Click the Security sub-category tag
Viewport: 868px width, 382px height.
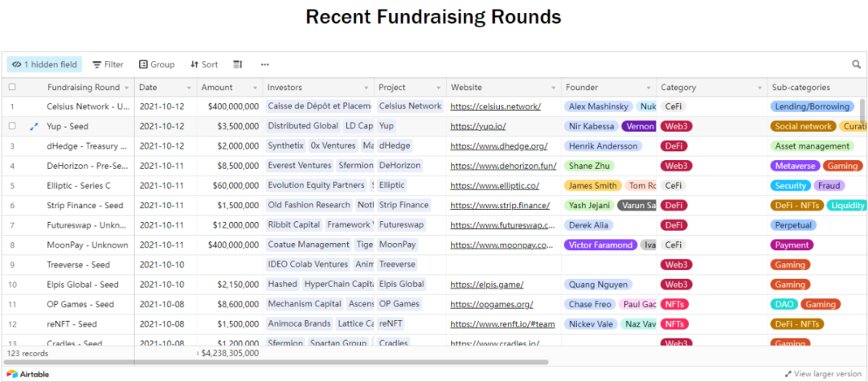(791, 186)
